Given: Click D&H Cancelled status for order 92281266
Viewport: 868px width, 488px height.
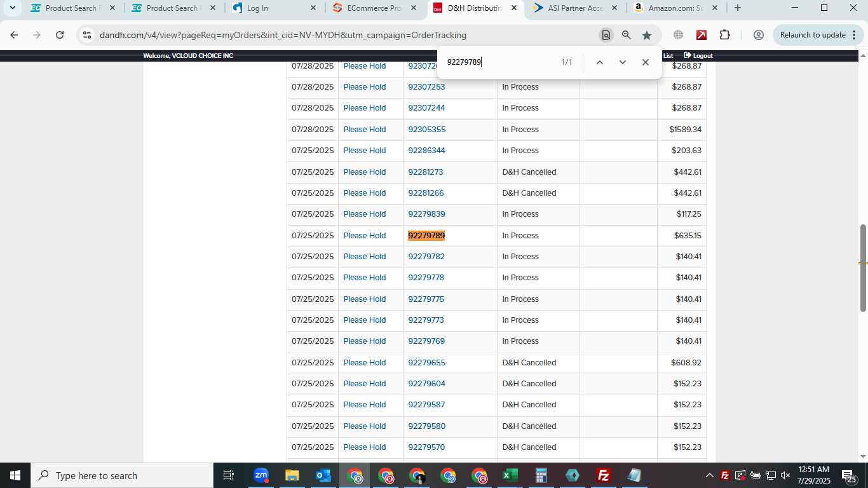Looking at the screenshot, I should 529,193.
